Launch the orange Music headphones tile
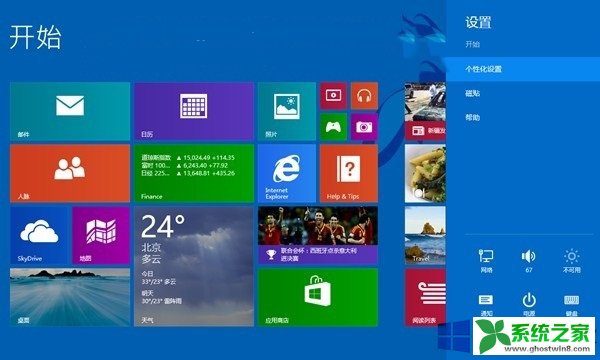This screenshot has width=600, height=360. click(364, 96)
